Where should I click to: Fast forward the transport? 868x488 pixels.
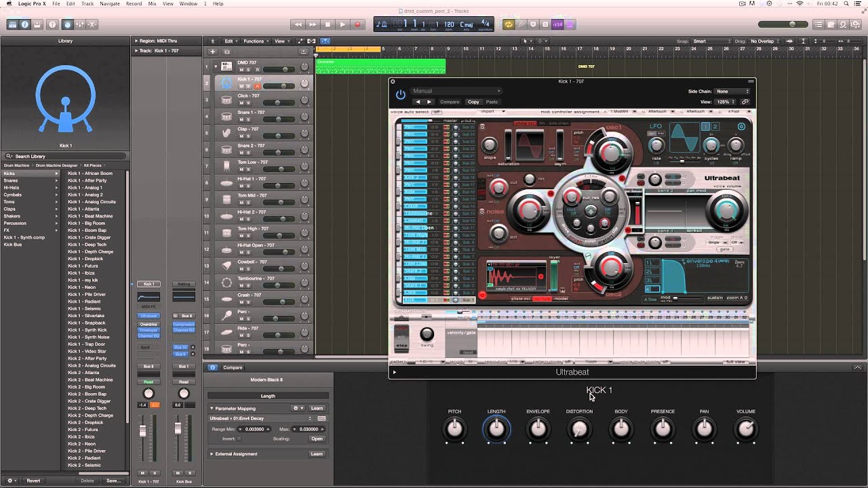pos(313,24)
